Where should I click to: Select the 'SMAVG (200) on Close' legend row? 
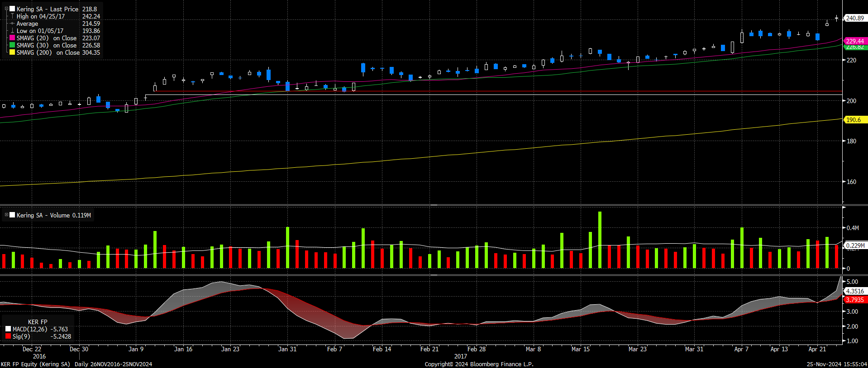click(55, 52)
